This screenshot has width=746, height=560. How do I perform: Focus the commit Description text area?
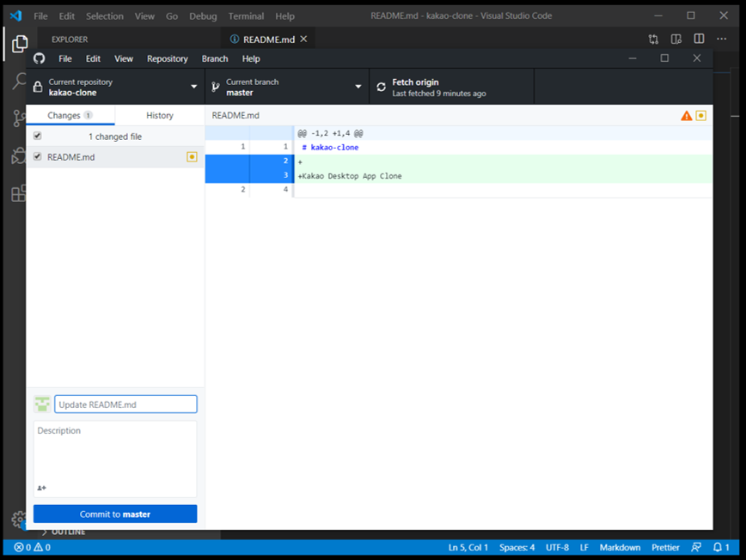pyautogui.click(x=115, y=459)
